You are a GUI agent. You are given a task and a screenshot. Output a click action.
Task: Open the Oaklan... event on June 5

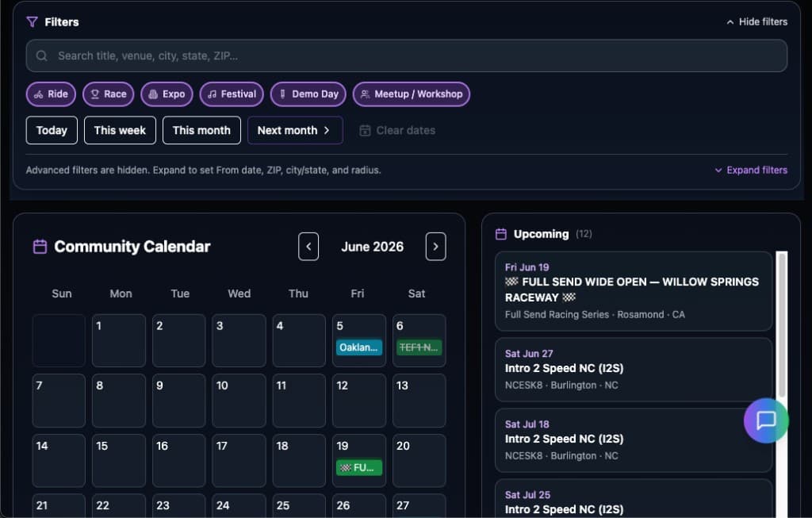coord(359,347)
